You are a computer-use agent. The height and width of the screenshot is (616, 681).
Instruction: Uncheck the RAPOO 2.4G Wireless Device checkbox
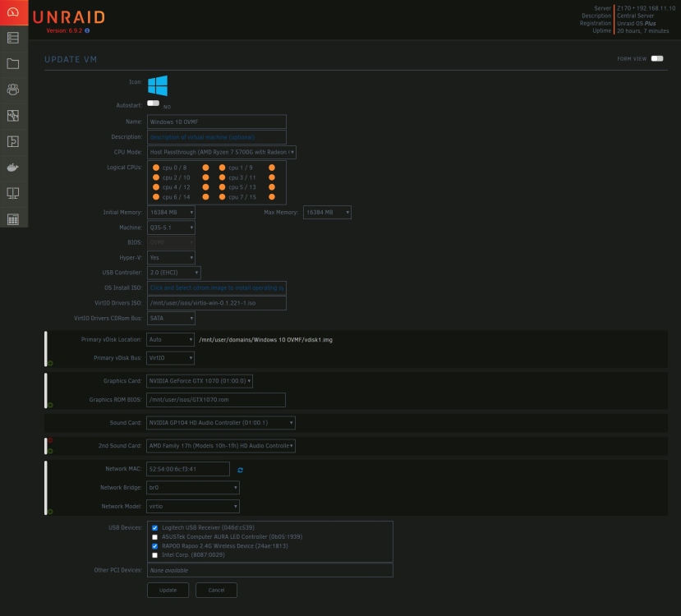click(x=154, y=546)
